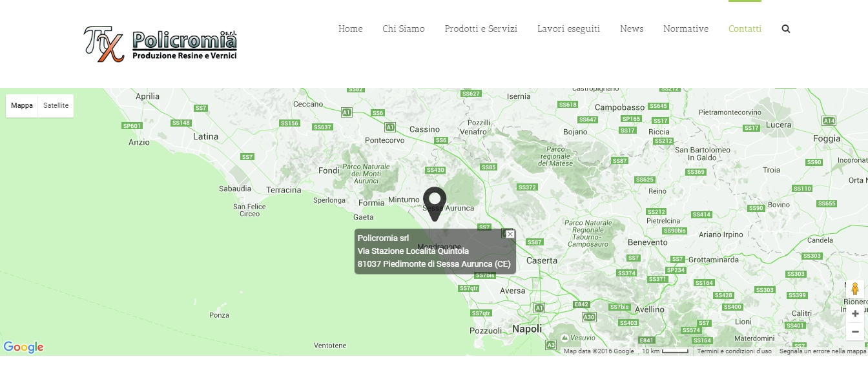868x383 pixels.
Task: Close the Policromia srl map info window
Action: point(510,234)
